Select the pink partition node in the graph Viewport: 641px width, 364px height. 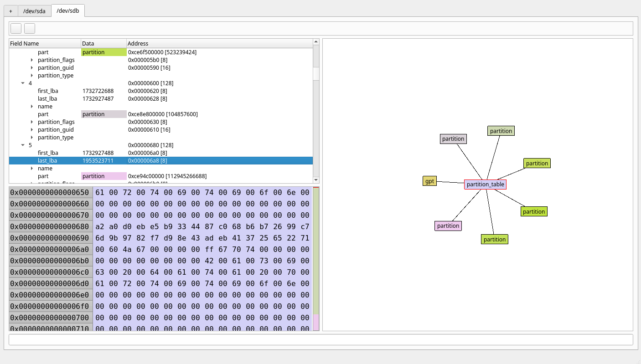pos(448,226)
